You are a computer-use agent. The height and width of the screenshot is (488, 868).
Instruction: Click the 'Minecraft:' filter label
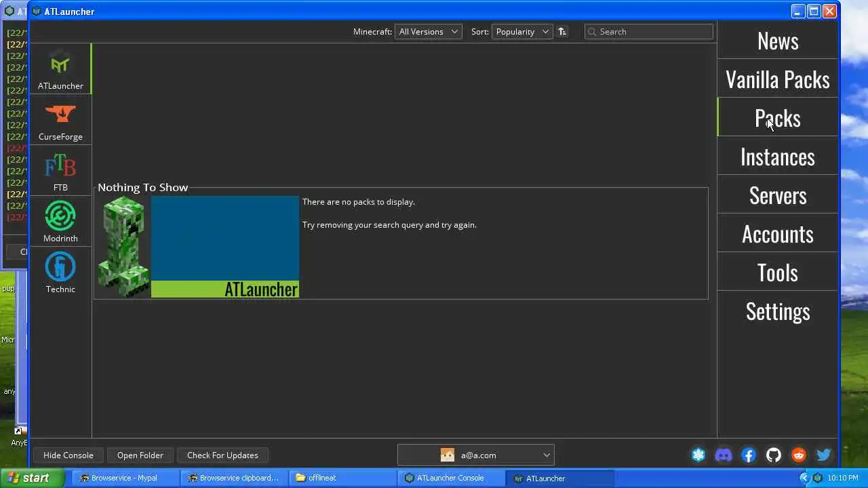[x=372, y=32]
